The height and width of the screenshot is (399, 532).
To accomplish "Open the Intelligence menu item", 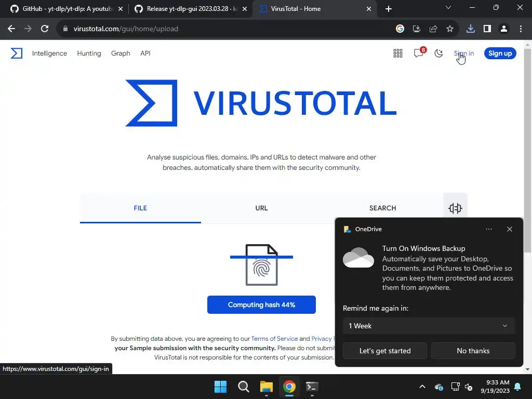I will (49, 54).
